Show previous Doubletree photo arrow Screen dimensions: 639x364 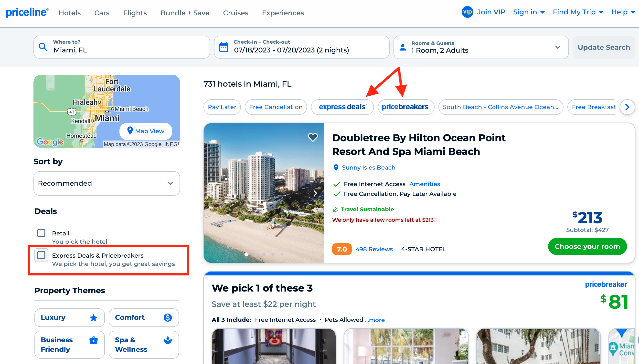[x=213, y=193]
